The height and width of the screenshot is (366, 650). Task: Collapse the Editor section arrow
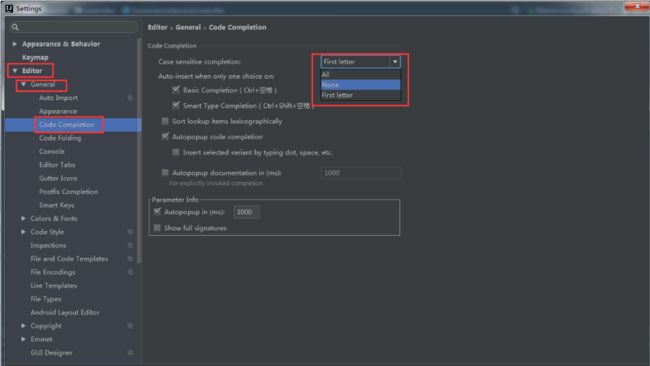coord(15,71)
